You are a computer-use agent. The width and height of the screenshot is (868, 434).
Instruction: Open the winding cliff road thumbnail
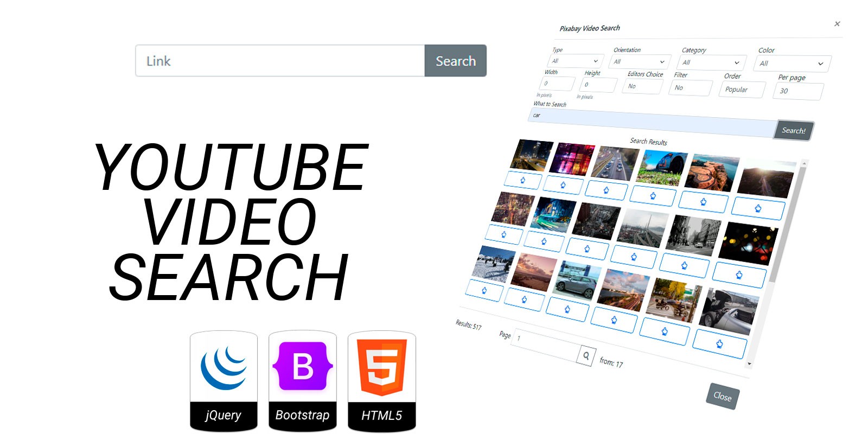(712, 173)
